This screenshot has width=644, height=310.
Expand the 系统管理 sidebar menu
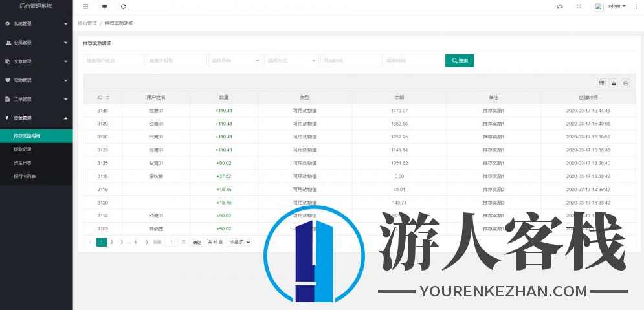pos(36,24)
